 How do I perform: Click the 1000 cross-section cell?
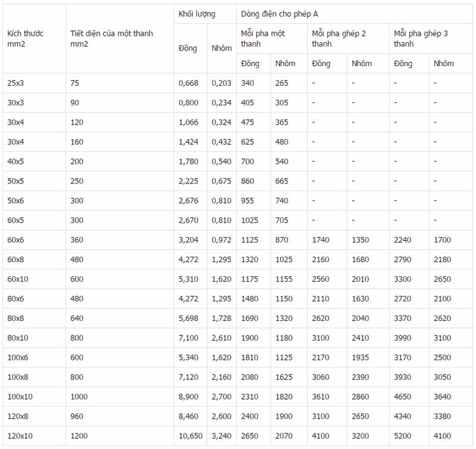coord(79,397)
